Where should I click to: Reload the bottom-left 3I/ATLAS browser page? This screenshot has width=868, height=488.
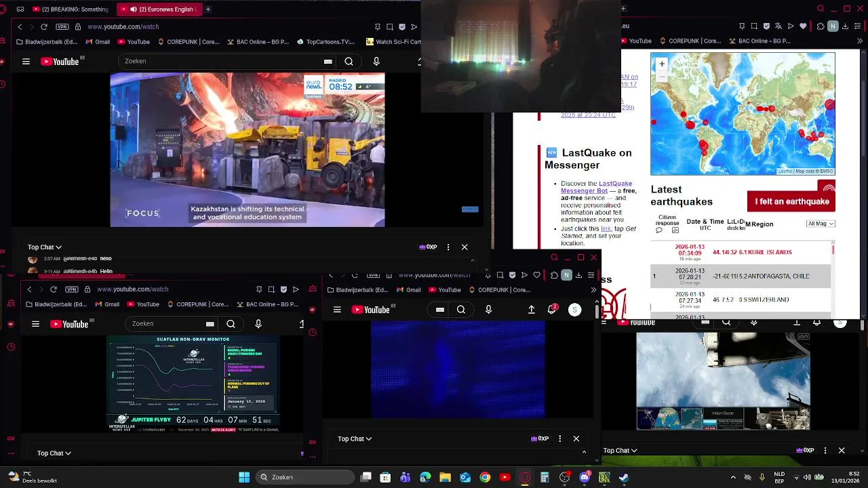coord(54,289)
